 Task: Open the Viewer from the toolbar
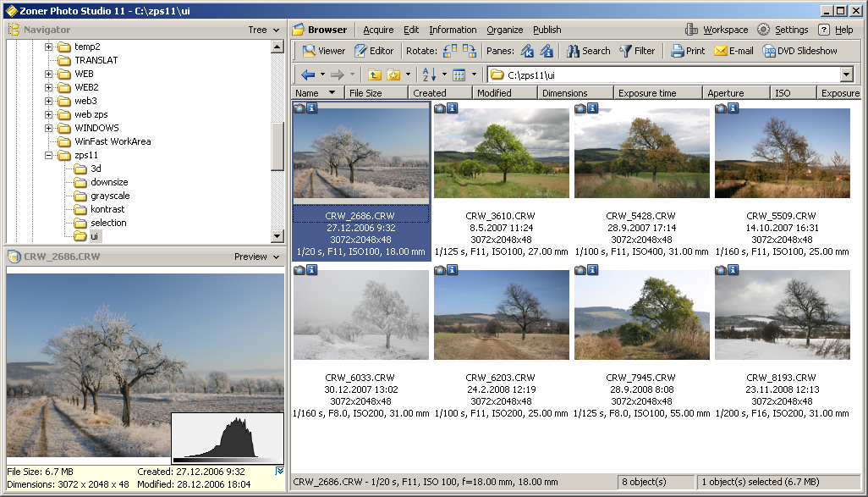pyautogui.click(x=324, y=51)
